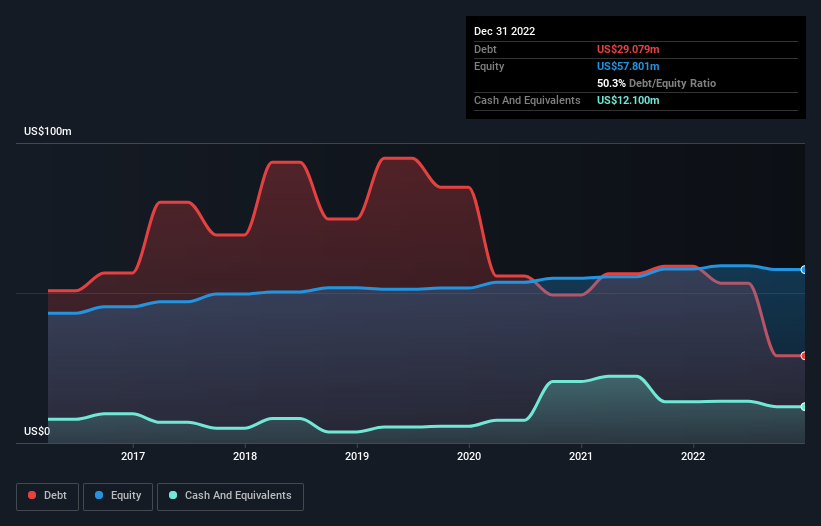This screenshot has height=526, width=821.
Task: Select the blue Equity endpoint marker on the chart
Action: pos(804,270)
